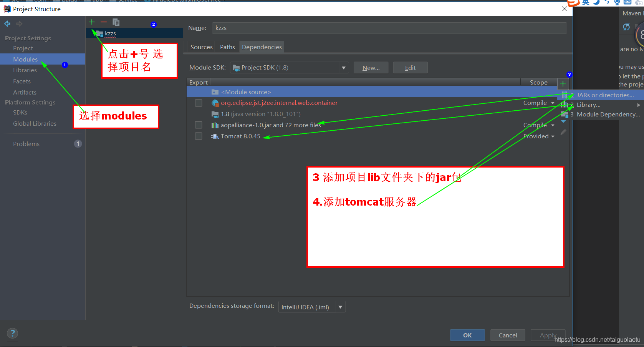Switch to the Sources tab
This screenshot has height=347, width=644.
click(x=202, y=47)
